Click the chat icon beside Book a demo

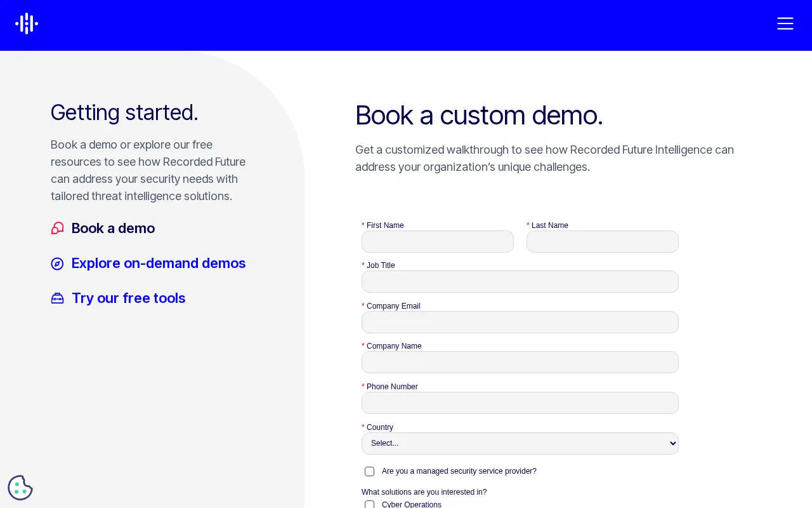coord(58,228)
